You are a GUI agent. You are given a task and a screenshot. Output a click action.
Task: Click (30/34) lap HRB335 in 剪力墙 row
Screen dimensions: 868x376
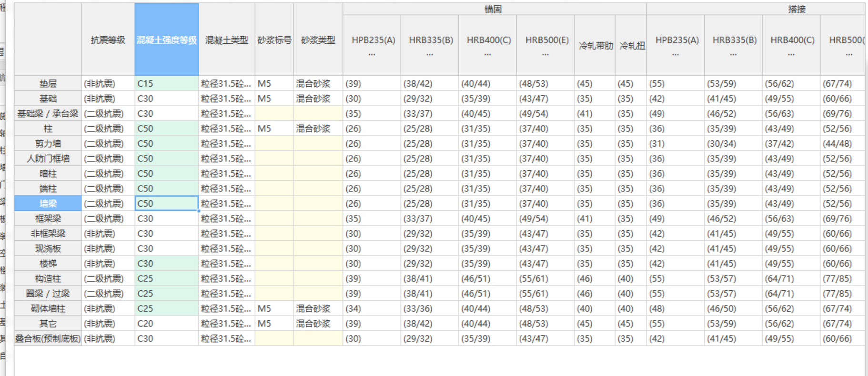[x=734, y=144]
